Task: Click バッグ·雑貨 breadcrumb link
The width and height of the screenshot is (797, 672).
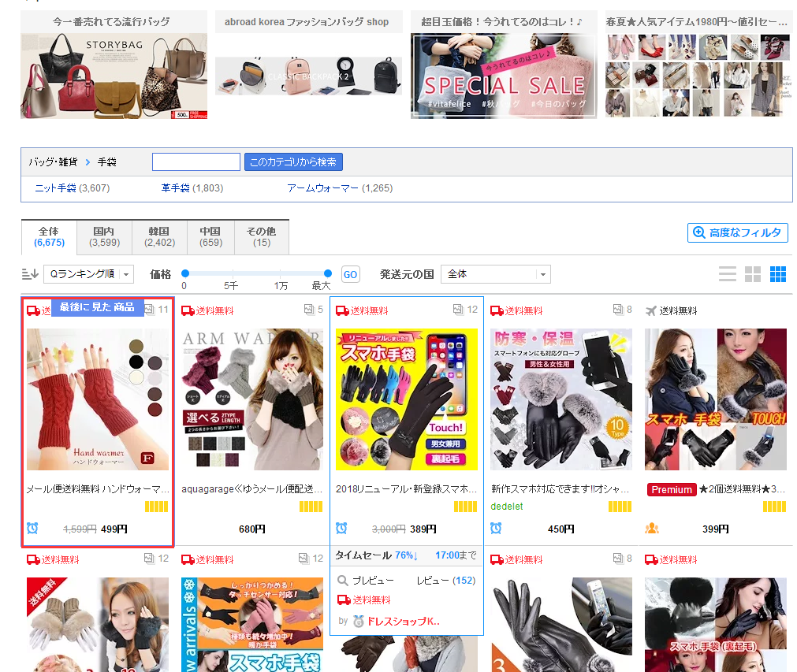Action: pyautogui.click(x=53, y=162)
